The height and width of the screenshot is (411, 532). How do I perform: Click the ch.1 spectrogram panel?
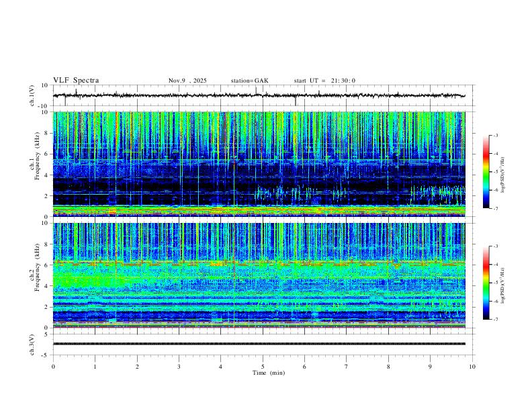(259, 164)
